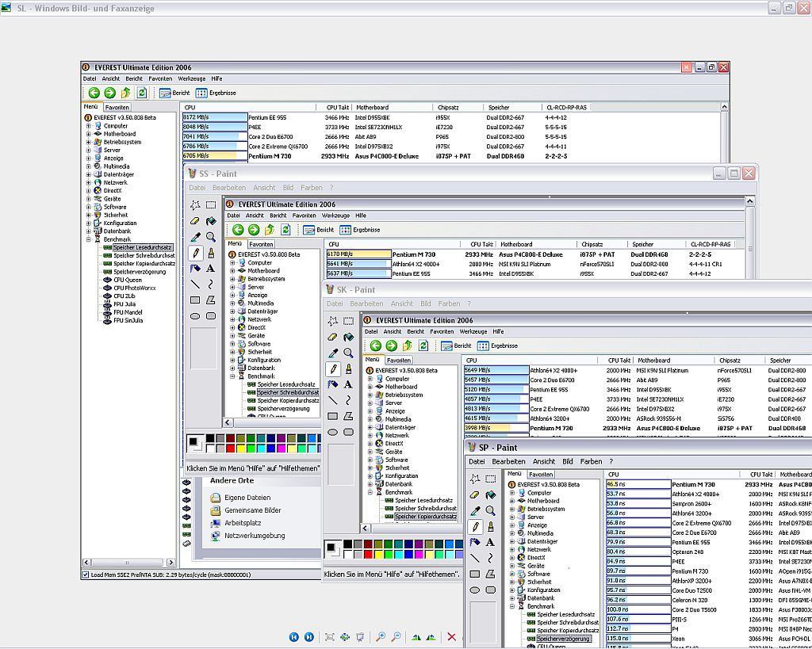812x649 pixels.
Task: Open Hilfe menu in main EVEREST window
Action: 216,78
